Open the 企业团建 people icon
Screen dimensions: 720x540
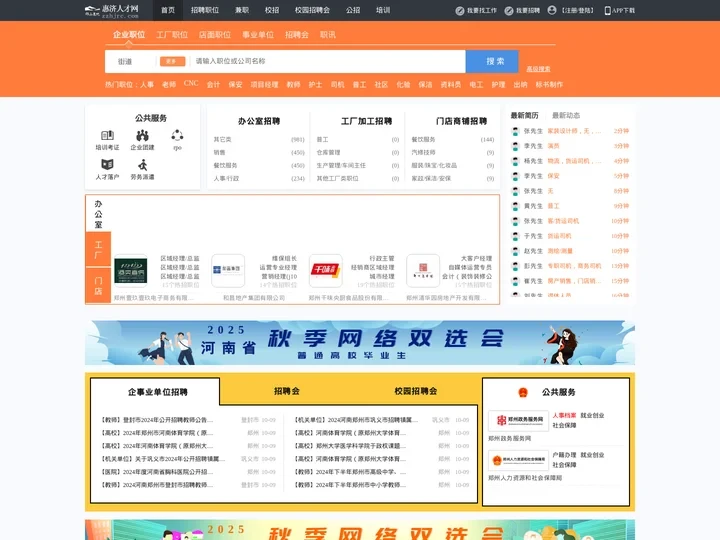coord(142,135)
